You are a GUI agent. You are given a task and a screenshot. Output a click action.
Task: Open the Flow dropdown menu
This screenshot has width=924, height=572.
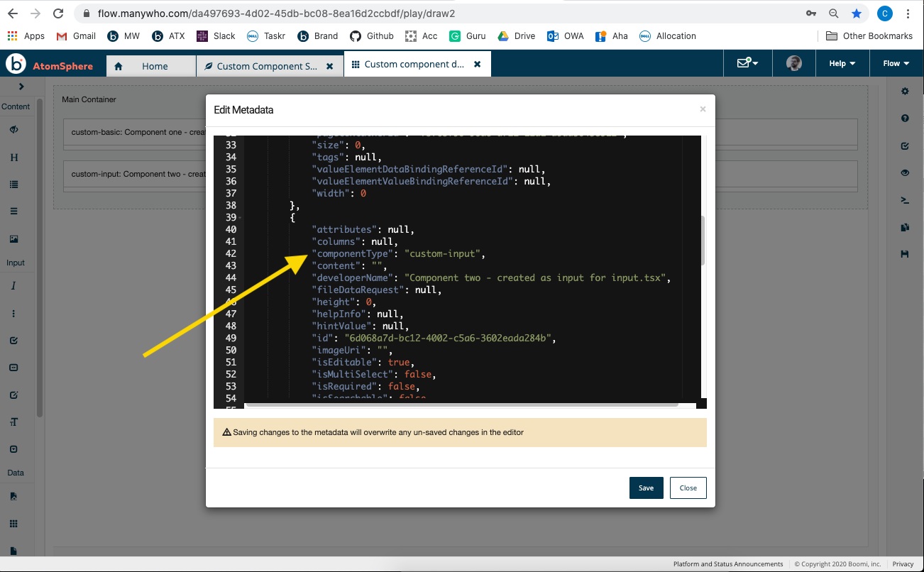896,63
